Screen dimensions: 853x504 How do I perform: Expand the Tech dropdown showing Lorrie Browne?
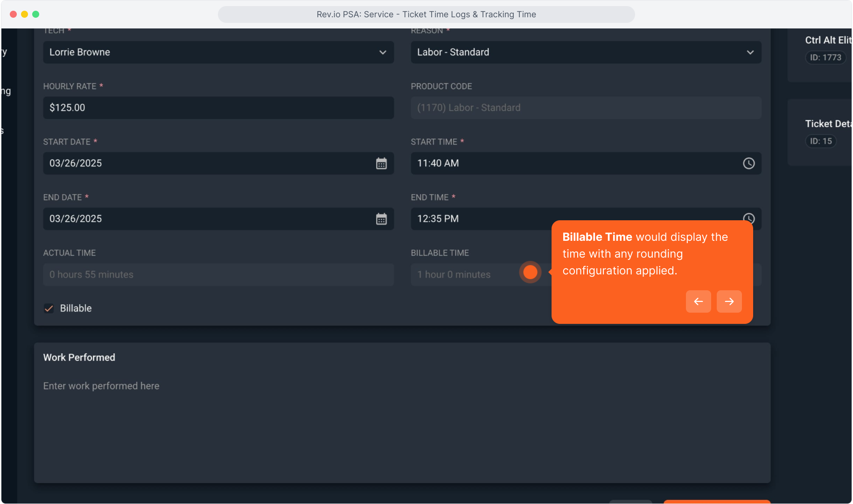coord(218,52)
